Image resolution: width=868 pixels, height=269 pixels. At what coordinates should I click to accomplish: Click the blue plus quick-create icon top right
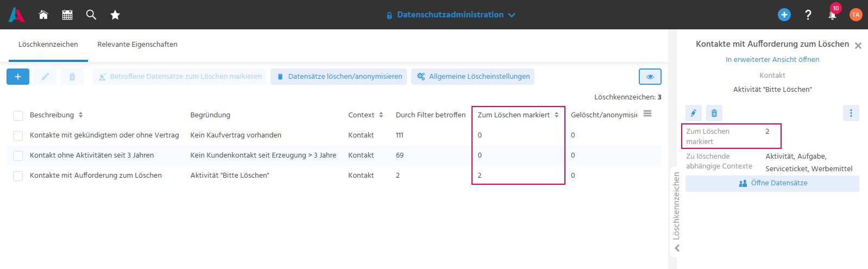(x=784, y=15)
